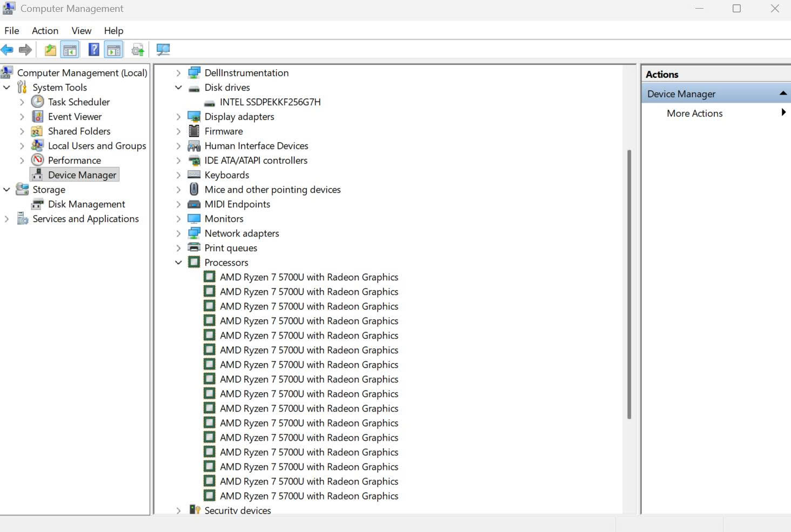Select the System Tools tree label
The image size is (791, 532).
(x=59, y=87)
